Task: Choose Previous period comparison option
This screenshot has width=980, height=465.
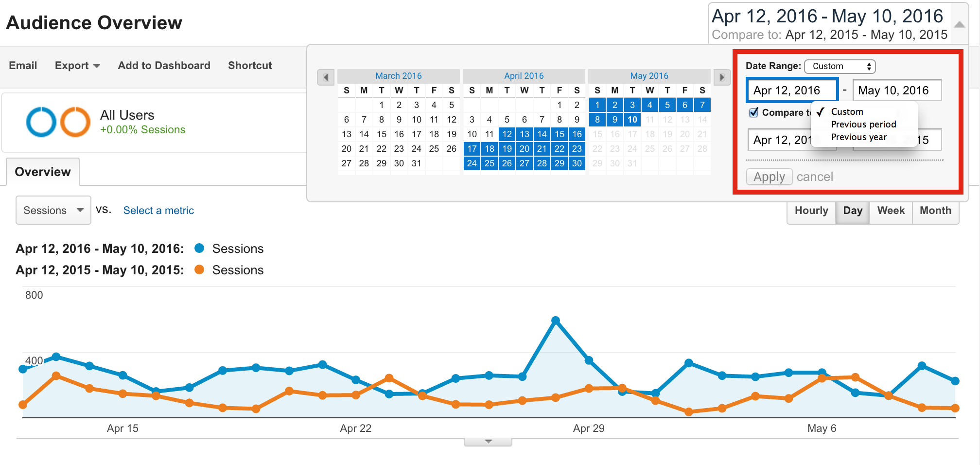Action: tap(863, 125)
